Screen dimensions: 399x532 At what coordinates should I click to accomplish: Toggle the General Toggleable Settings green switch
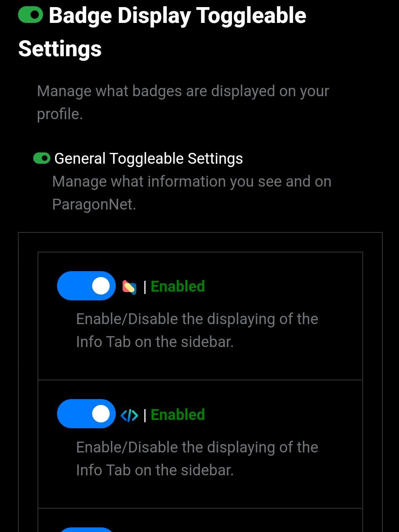click(x=42, y=158)
